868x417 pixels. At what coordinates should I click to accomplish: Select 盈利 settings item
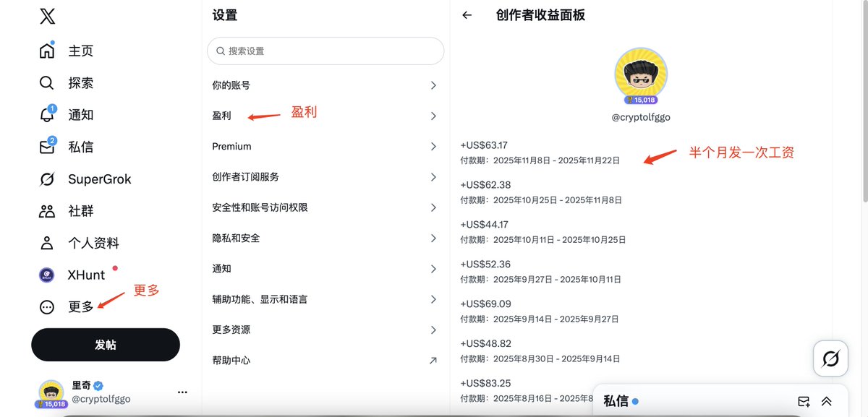coord(325,116)
